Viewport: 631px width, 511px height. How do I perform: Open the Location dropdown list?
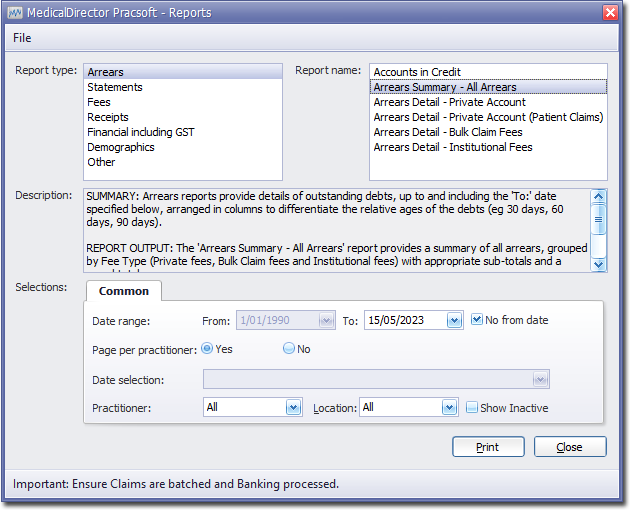[449, 408]
